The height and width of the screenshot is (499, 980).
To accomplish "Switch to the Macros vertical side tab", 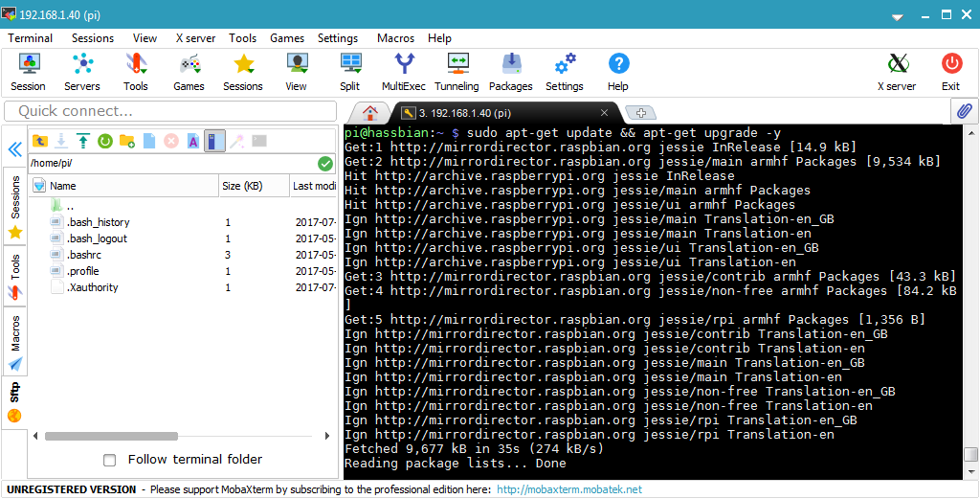I will (x=15, y=341).
